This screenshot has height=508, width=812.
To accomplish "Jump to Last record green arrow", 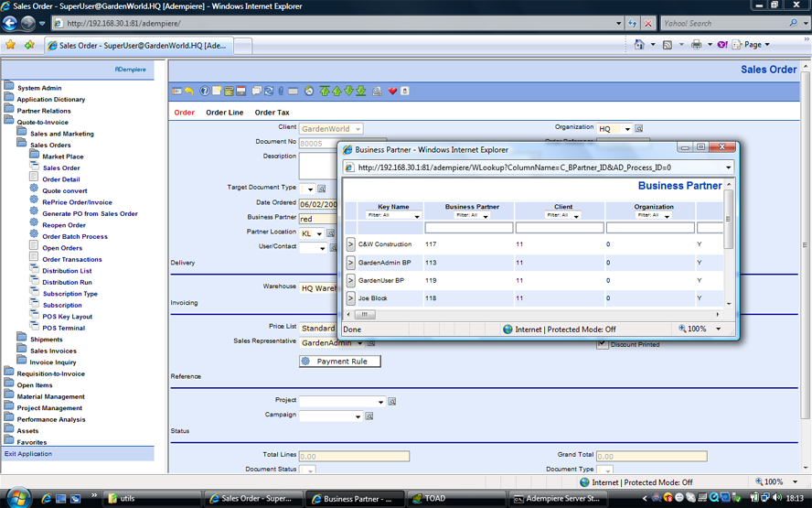I will (x=361, y=92).
